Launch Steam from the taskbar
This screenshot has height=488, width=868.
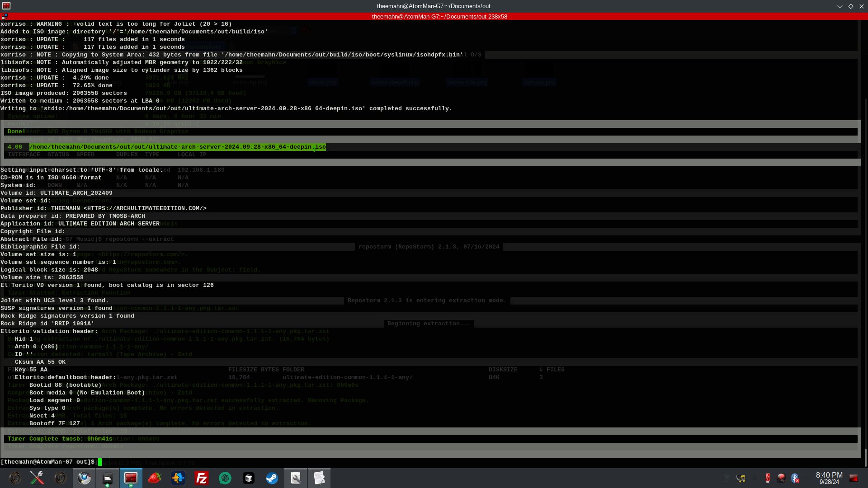[x=272, y=478]
